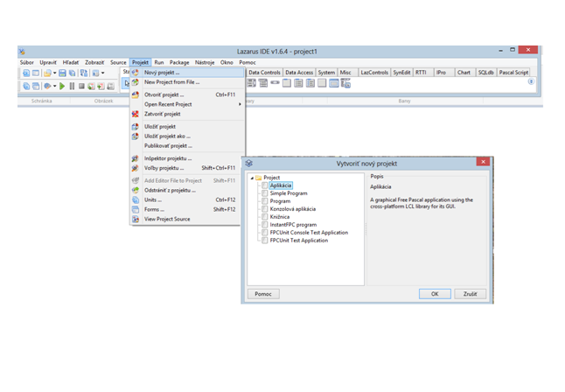Choose New Project from File entry
This screenshot has height=392, width=565.
[187, 82]
